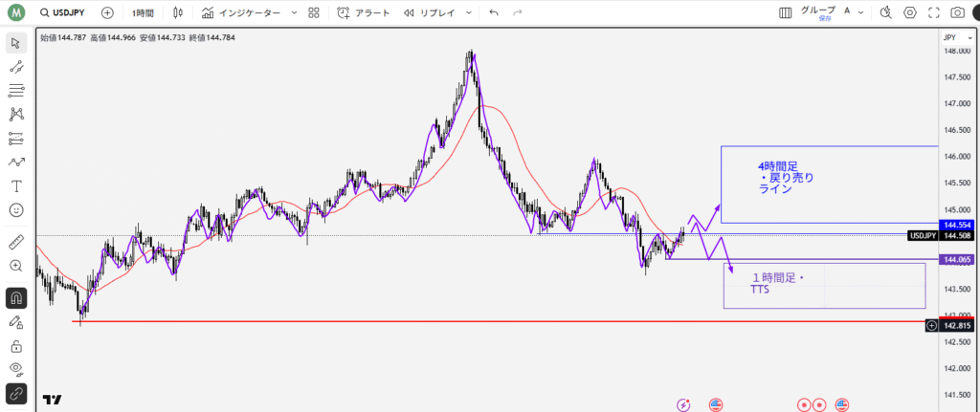Expand the indicators favorites dropdown arrow
980x412 pixels.
coord(295,12)
